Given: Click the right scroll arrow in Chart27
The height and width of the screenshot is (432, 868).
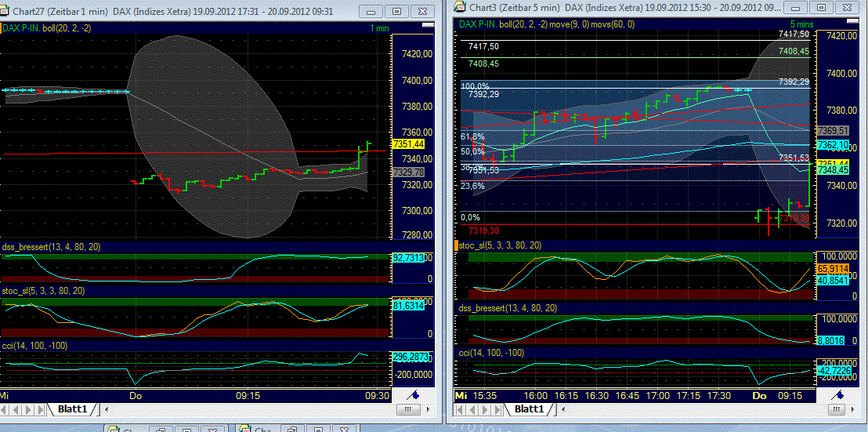Looking at the screenshot, I should (x=429, y=410).
